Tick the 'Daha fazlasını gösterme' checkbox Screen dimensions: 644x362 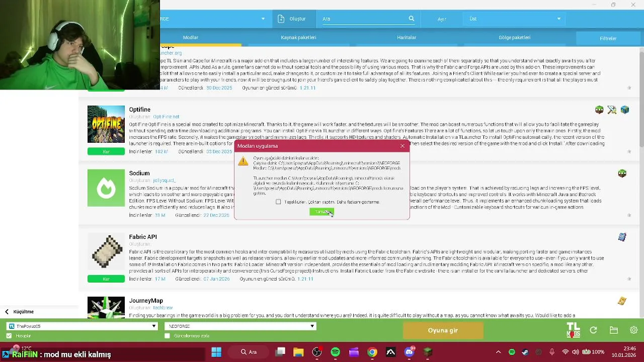[x=278, y=202]
